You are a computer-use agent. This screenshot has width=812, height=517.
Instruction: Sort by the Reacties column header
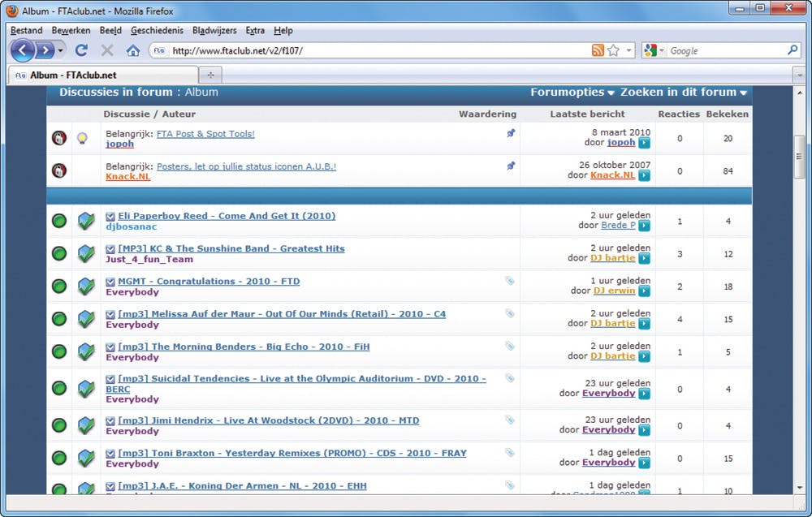(678, 114)
